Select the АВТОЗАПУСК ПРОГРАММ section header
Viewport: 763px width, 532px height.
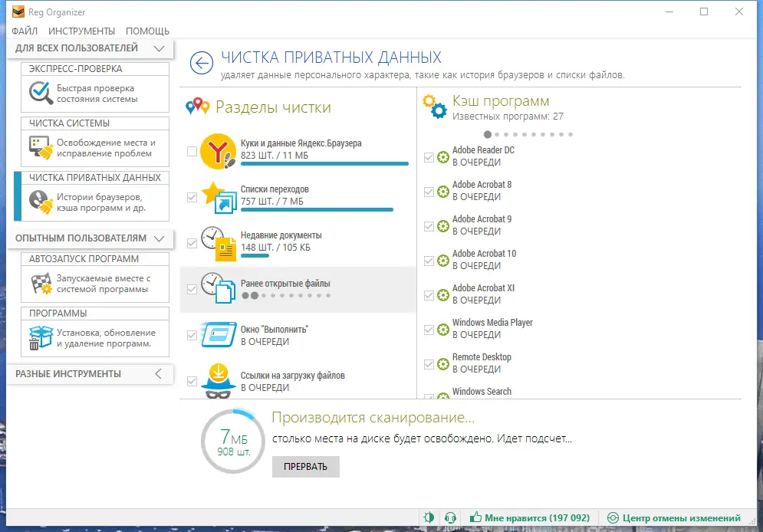[x=95, y=258]
